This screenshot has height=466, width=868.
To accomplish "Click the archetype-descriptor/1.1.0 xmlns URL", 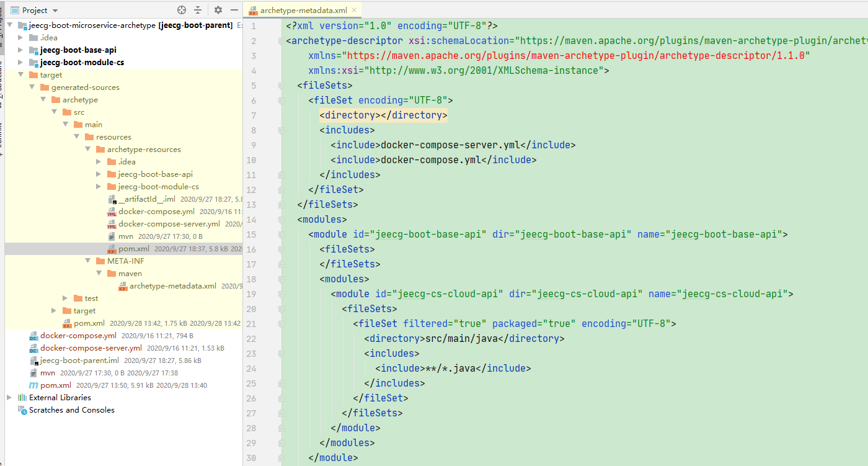I will tap(578, 56).
